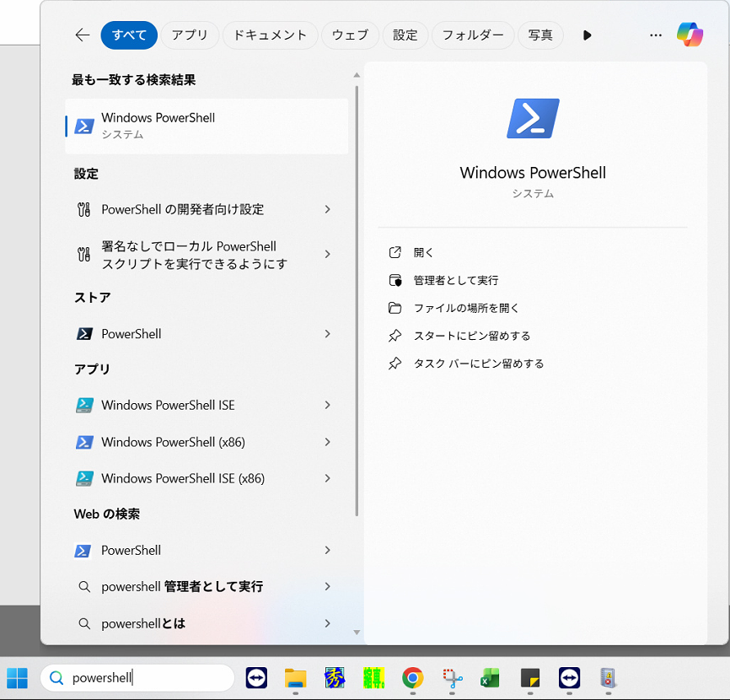Expand Windows PowerShell ISE result chevron
The image size is (730, 700).
point(327,405)
